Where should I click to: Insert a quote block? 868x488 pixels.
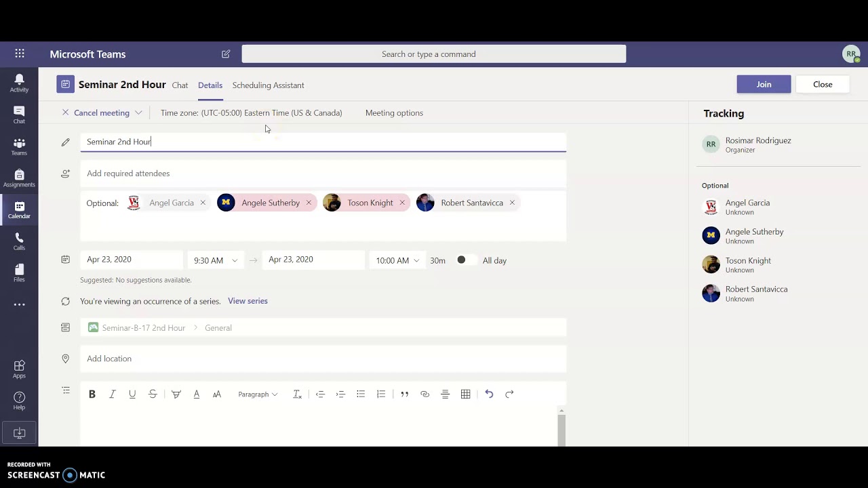coord(405,394)
